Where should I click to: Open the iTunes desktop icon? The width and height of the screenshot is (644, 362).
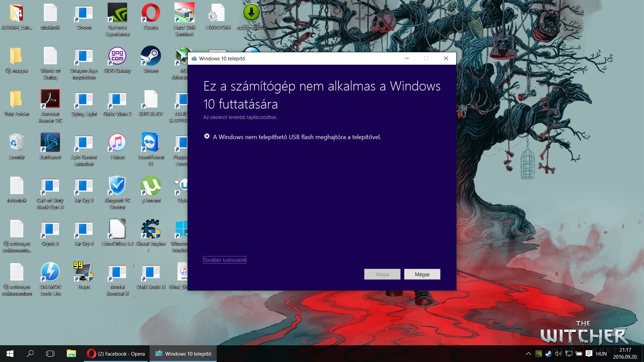(117, 146)
